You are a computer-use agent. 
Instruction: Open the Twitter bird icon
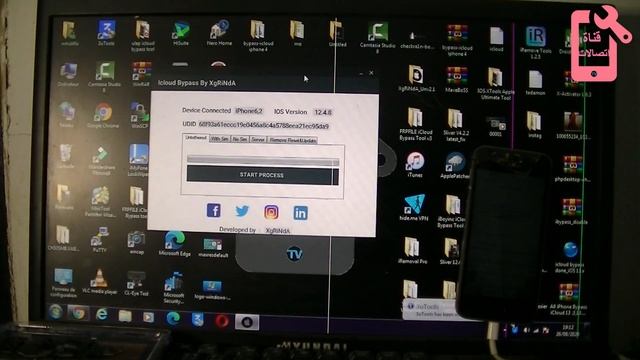[x=242, y=211]
